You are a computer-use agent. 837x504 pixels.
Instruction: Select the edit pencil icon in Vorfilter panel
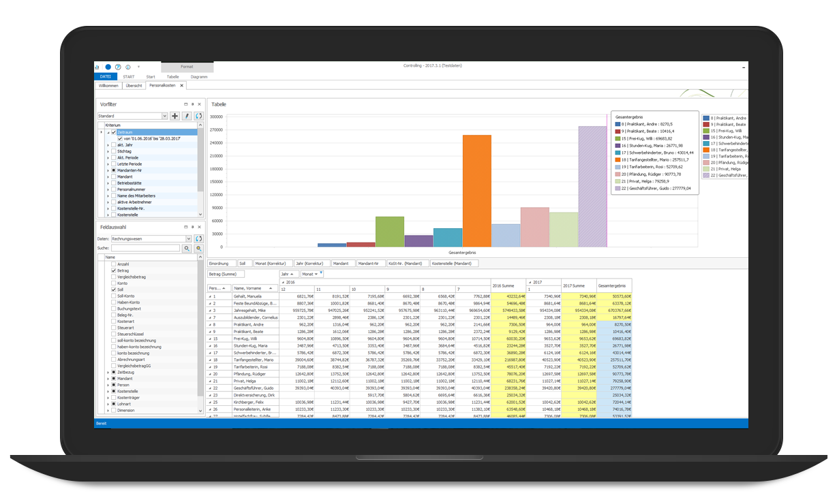[187, 116]
